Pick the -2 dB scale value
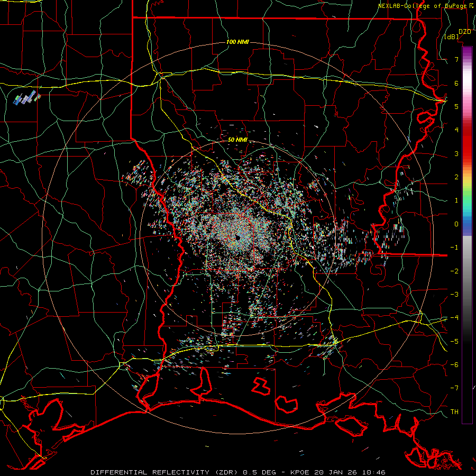Image resolution: width=476 pixels, height=476 pixels. pyautogui.click(x=454, y=271)
